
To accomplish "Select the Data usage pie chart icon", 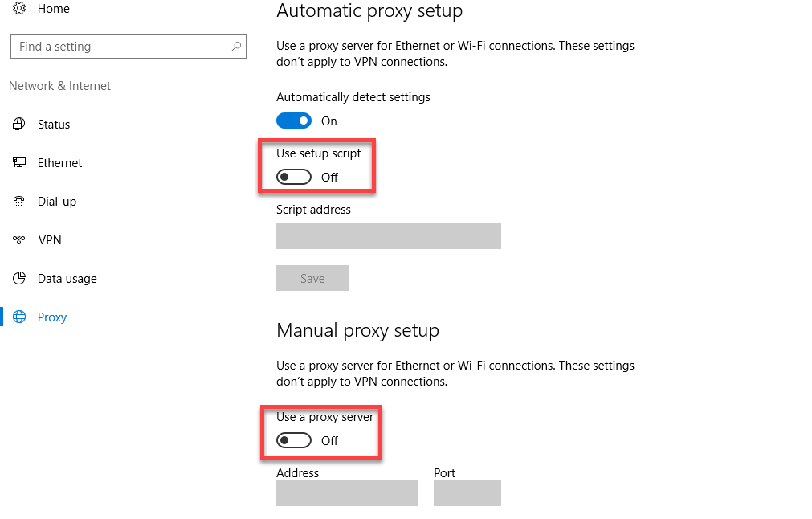I will coord(18,278).
